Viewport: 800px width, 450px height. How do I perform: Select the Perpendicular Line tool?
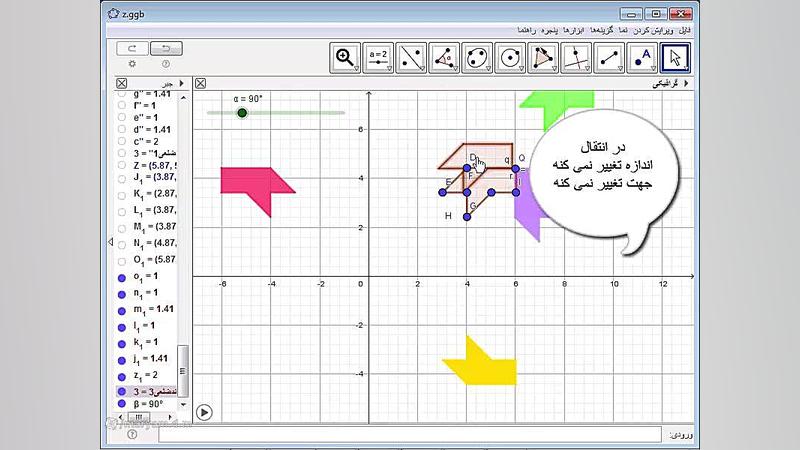(576, 58)
